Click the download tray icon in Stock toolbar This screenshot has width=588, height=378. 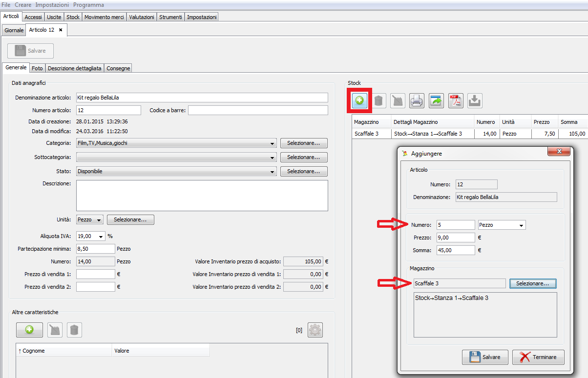pos(475,100)
